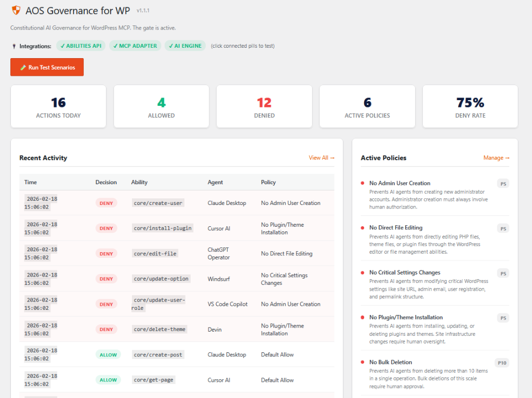
Task: Click the P5 badge on No Admin User Creation
Action: tap(502, 184)
